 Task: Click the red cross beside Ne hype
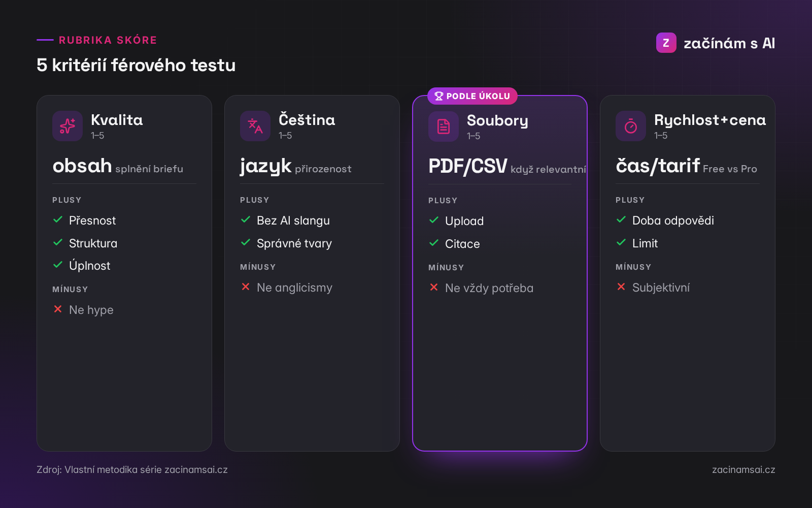coord(58,309)
